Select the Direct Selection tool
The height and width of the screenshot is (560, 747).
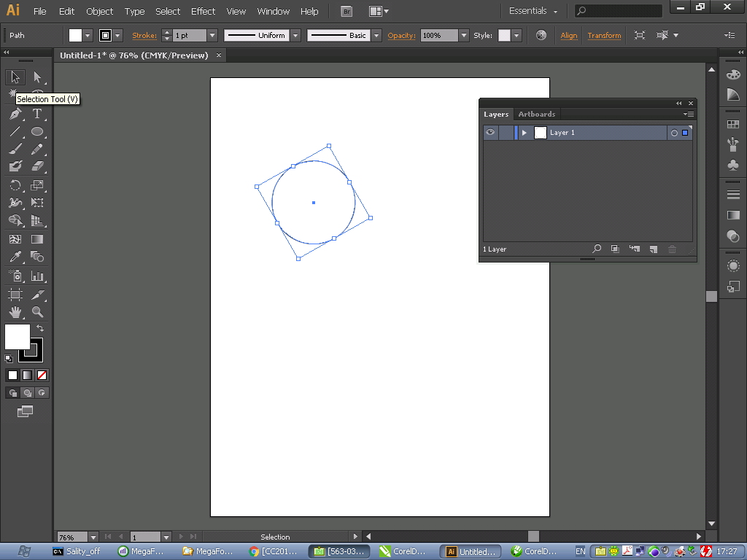pos(37,77)
